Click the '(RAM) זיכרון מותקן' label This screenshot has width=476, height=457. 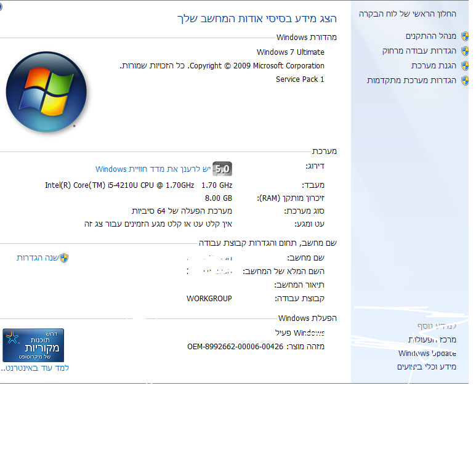click(291, 198)
